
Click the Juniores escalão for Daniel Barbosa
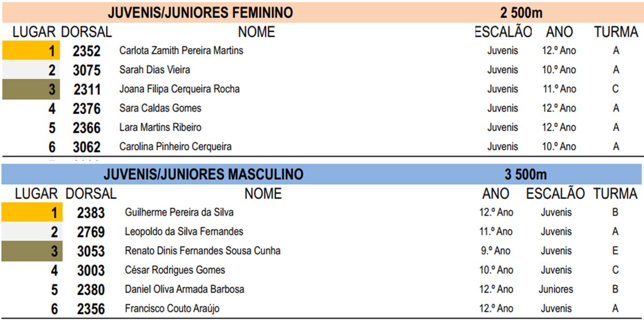(556, 289)
